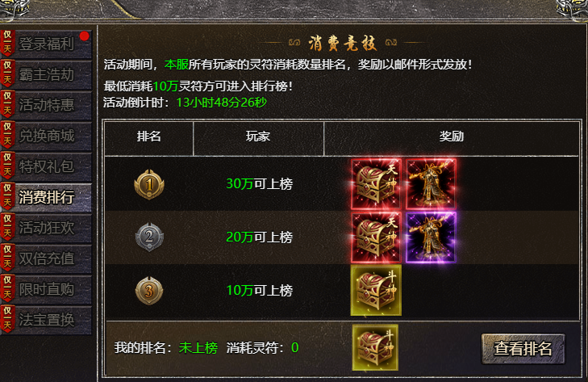Image resolution: width=588 pixels, height=382 pixels.
Task: Select the 特权礼包 tab
Action: 46,166
